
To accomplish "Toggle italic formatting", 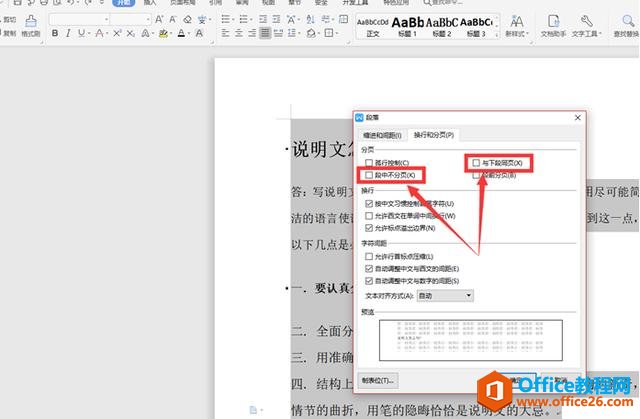I will click(68, 33).
